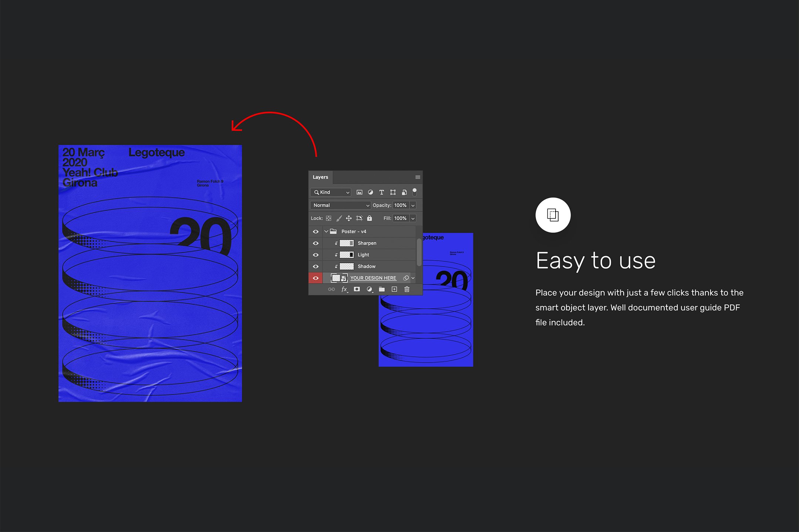This screenshot has width=799, height=532.
Task: Toggle visibility of Shadow layer
Action: [315, 266]
